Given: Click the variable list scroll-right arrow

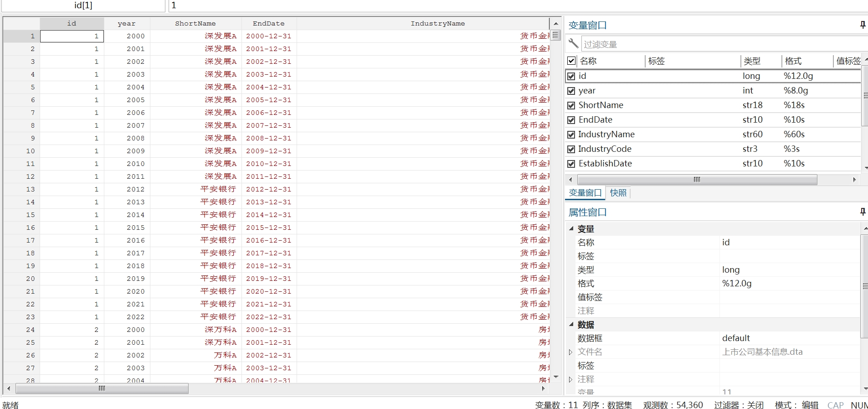Looking at the screenshot, I should tap(854, 180).
